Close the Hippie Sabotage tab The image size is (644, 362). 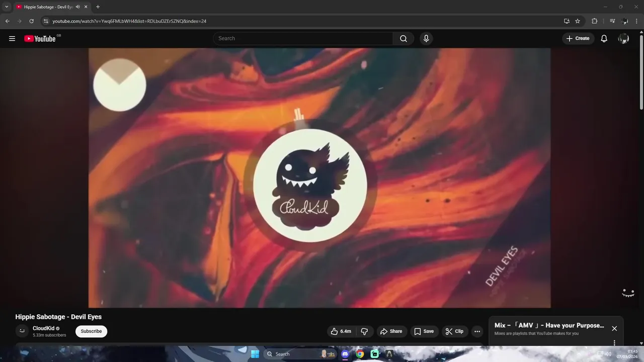point(86,7)
